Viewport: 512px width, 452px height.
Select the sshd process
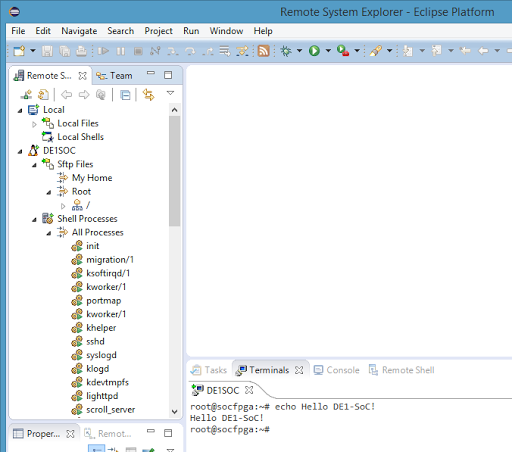[x=95, y=342]
